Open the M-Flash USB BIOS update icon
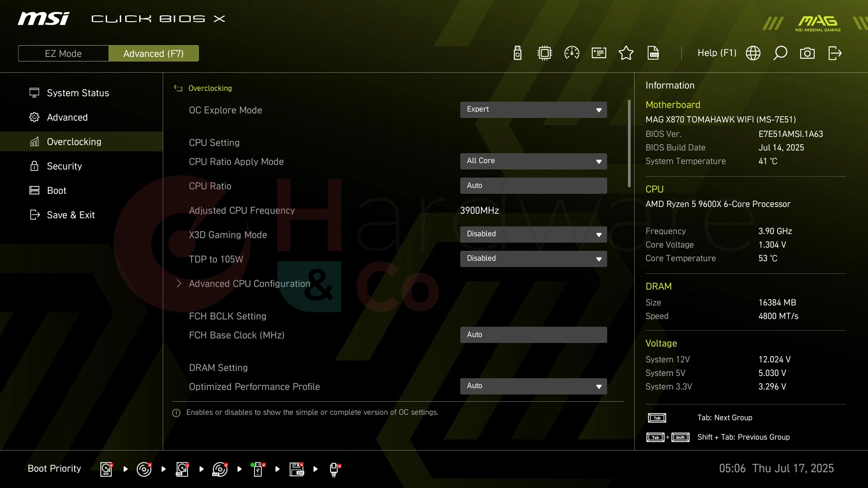Screen dimensions: 868x488 pyautogui.click(x=518, y=53)
